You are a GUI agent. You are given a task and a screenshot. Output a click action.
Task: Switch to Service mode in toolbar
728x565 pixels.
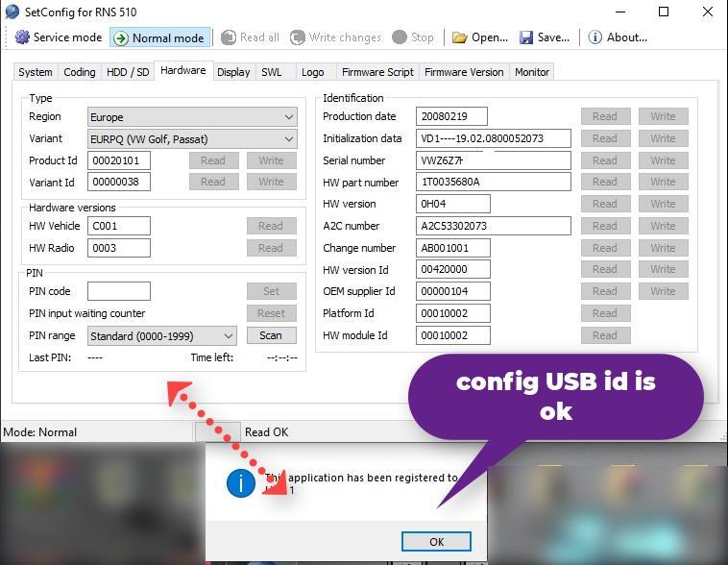click(59, 37)
